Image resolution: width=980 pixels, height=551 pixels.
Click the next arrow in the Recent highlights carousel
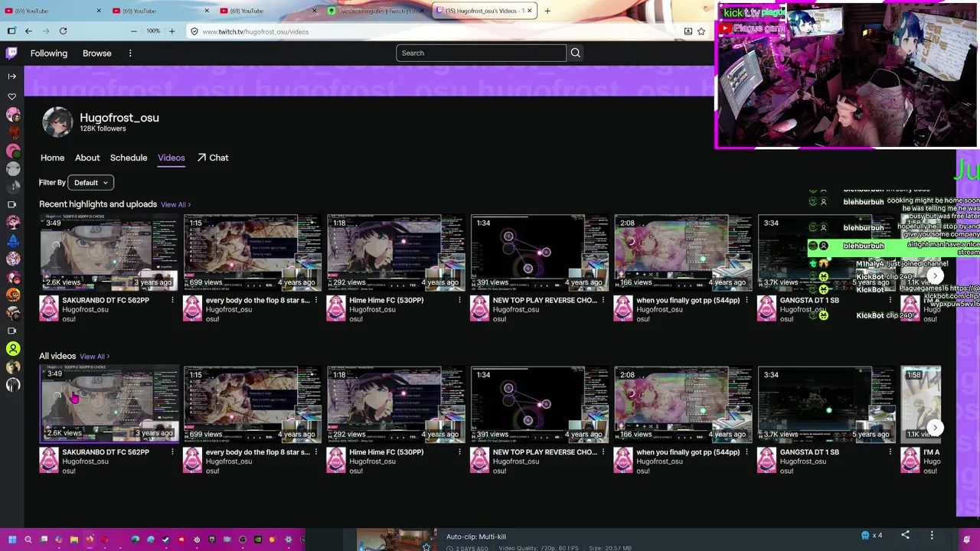935,275
